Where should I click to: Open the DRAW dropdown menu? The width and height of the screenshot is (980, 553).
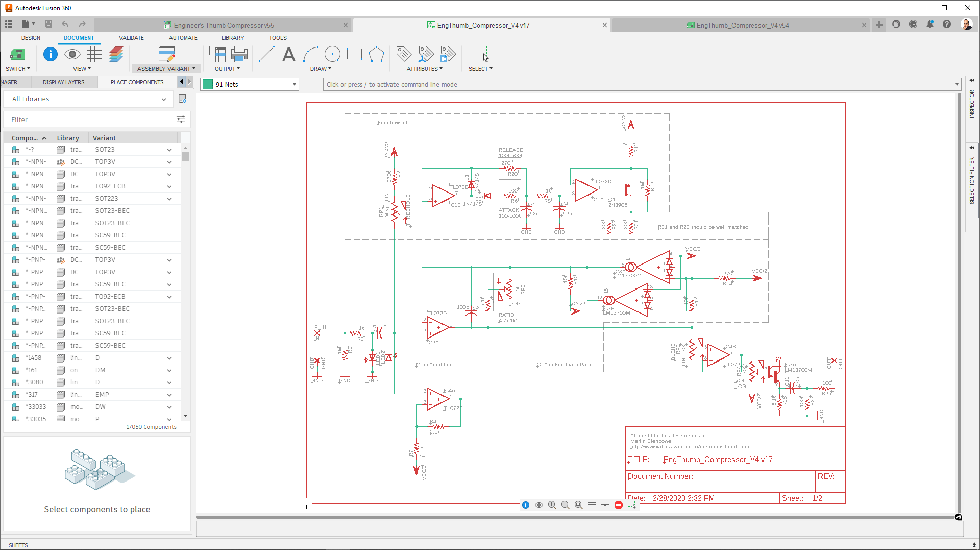[321, 68]
